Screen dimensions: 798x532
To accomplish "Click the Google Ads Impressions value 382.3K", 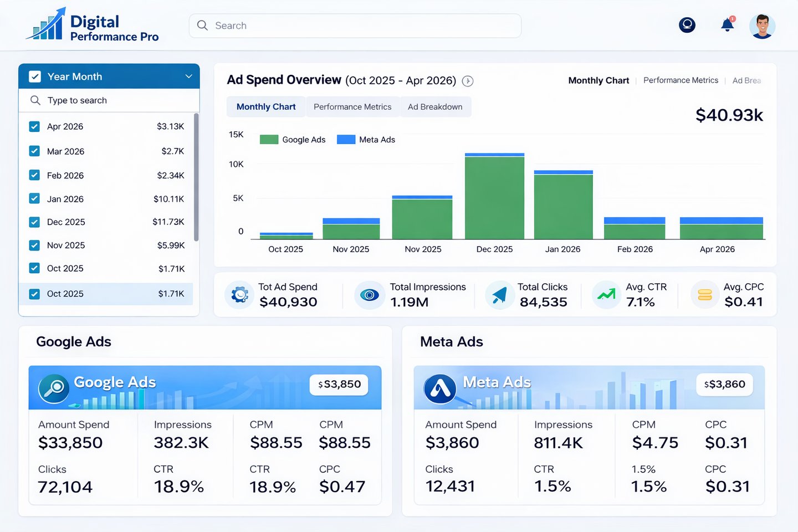I will pyautogui.click(x=181, y=443).
